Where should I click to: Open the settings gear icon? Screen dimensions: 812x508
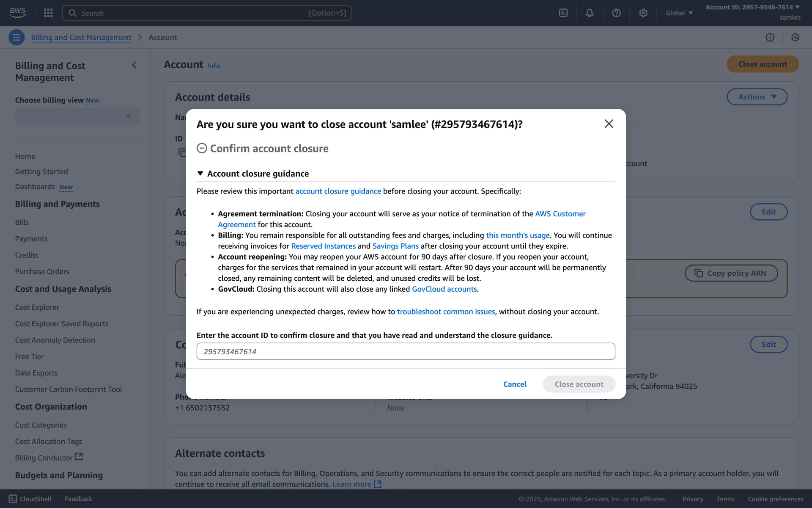pos(643,13)
